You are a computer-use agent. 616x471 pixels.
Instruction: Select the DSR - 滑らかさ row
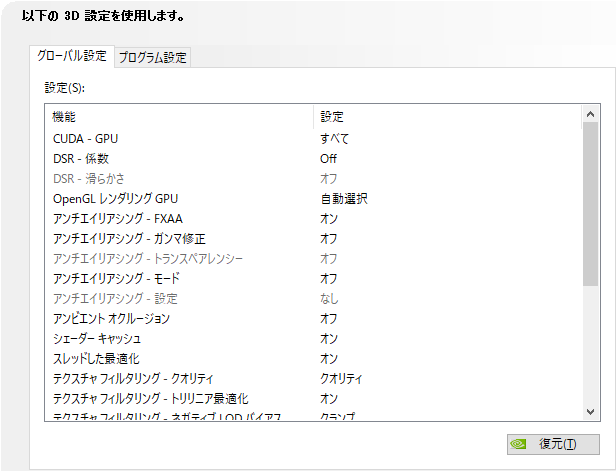pyautogui.click(x=313, y=179)
